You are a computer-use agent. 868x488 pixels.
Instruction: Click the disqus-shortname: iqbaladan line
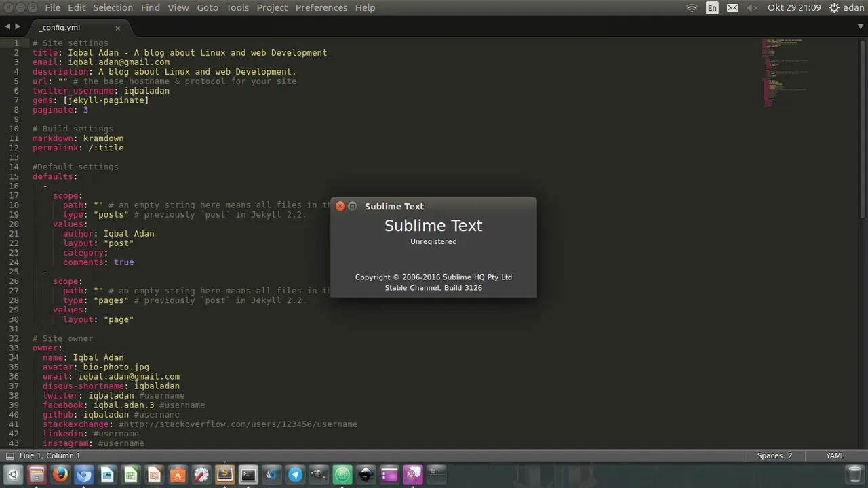pos(111,386)
